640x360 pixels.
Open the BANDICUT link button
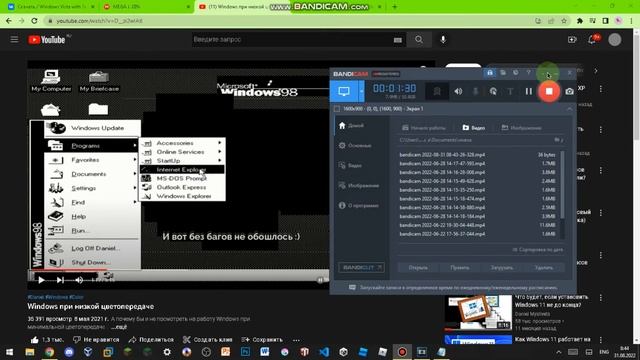361,268
